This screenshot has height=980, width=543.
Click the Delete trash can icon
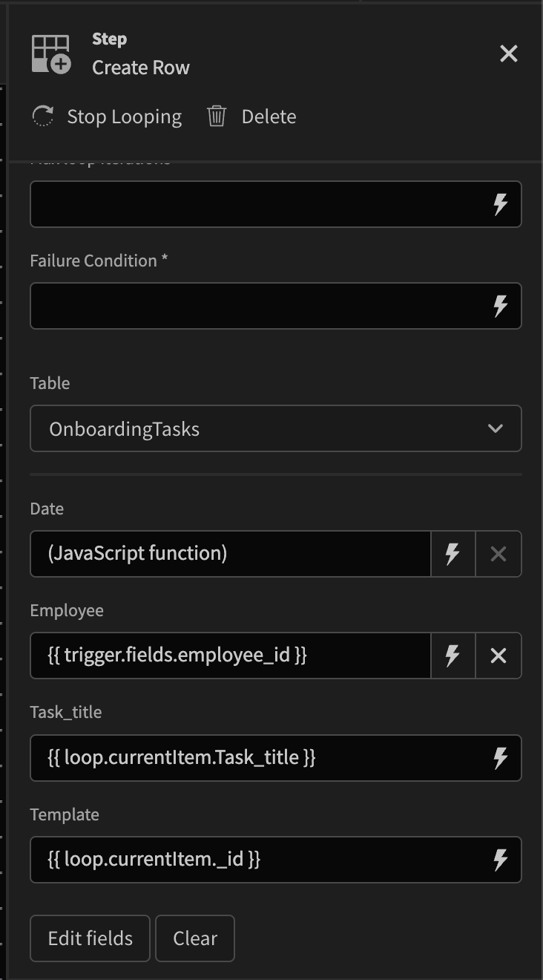[x=217, y=117]
